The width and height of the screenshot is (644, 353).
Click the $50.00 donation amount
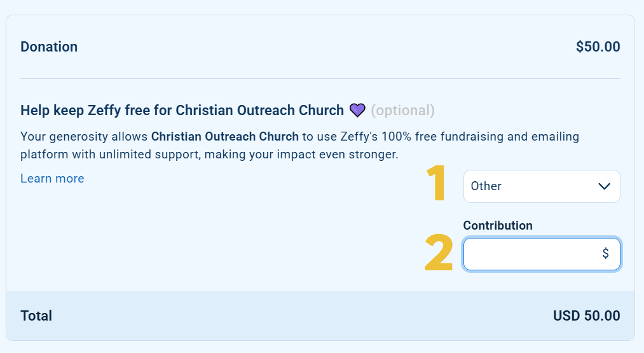[x=598, y=47]
